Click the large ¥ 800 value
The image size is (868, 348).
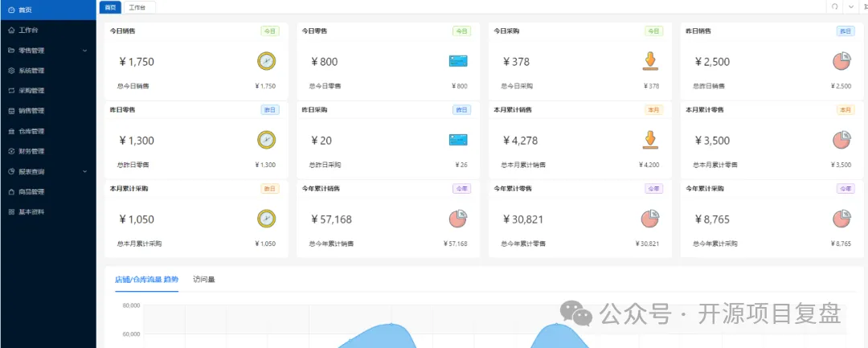(324, 62)
